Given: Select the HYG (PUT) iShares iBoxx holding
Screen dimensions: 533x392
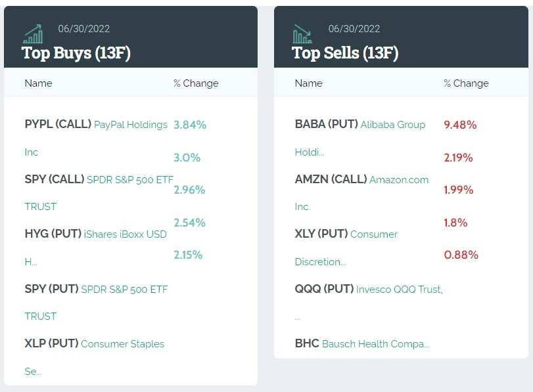Looking at the screenshot, I should [95, 248].
